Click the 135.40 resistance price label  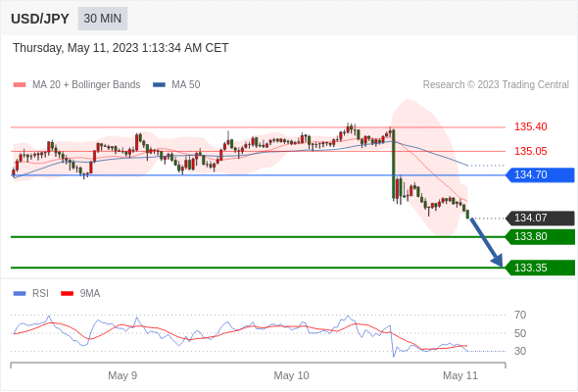(x=531, y=126)
